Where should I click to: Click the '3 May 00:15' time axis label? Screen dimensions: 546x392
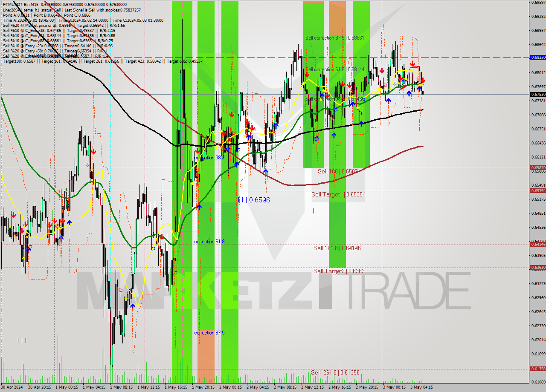point(395,387)
